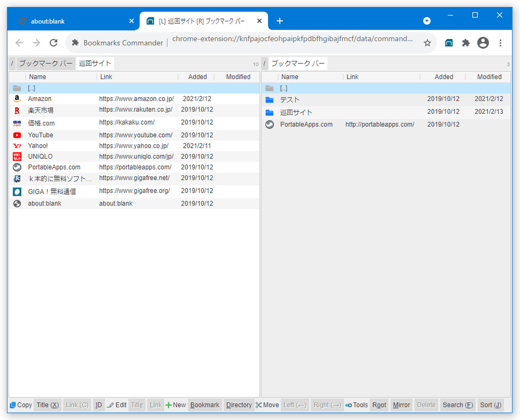Image resolution: width=520 pixels, height=420 pixels.
Task: Click the Link (C) copy button
Action: click(77, 404)
